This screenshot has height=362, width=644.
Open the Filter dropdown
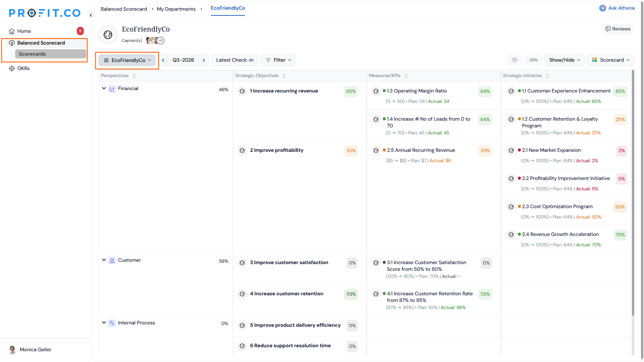tap(278, 60)
